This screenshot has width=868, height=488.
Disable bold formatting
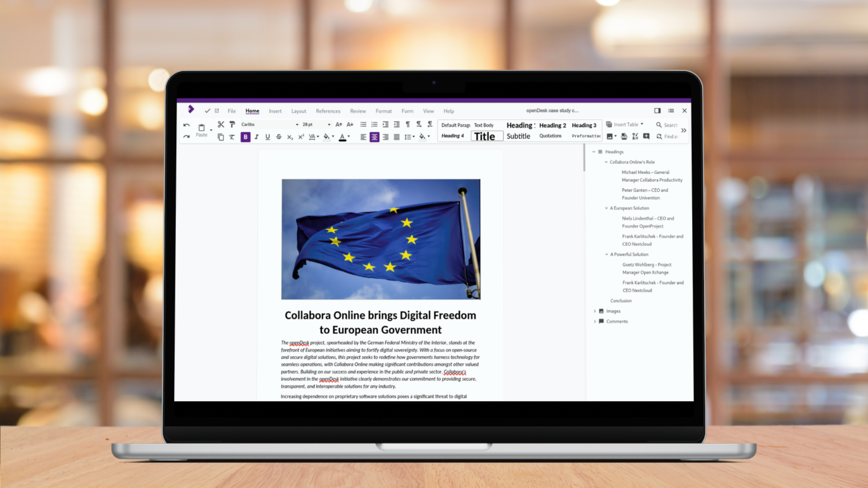click(x=245, y=137)
